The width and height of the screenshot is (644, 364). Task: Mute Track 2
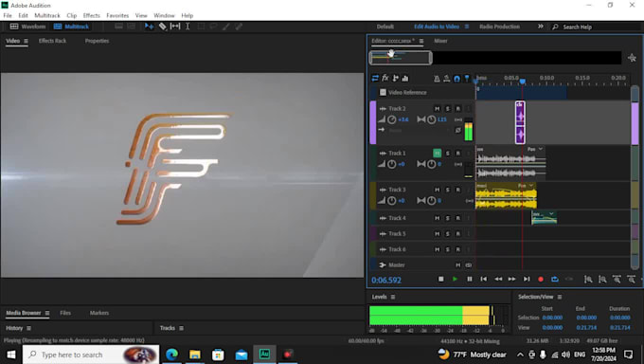(437, 109)
